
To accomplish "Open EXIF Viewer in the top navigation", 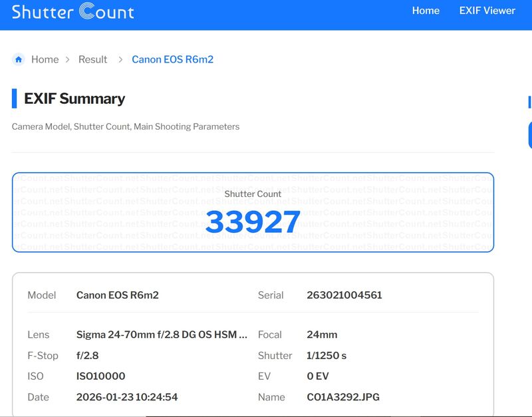I will tap(487, 11).
